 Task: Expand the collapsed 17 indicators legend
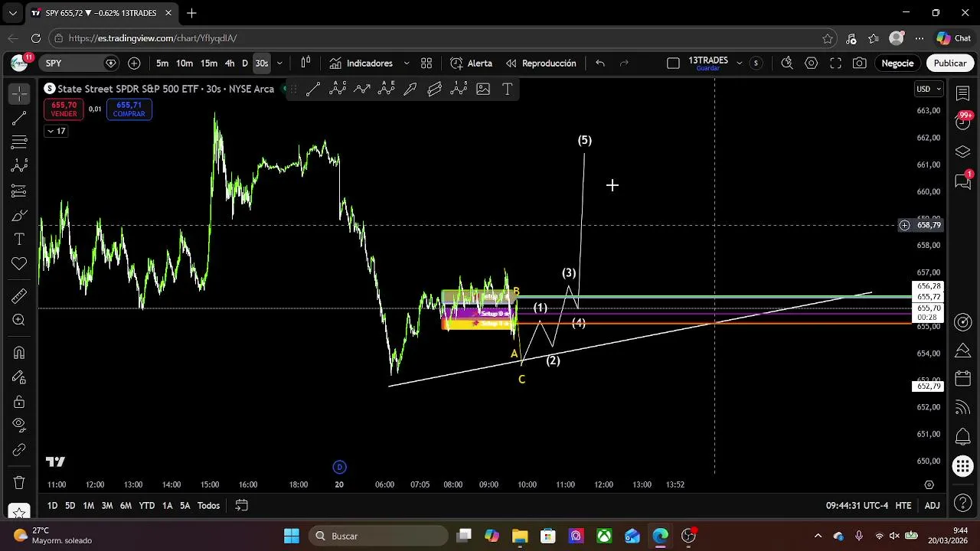click(56, 131)
